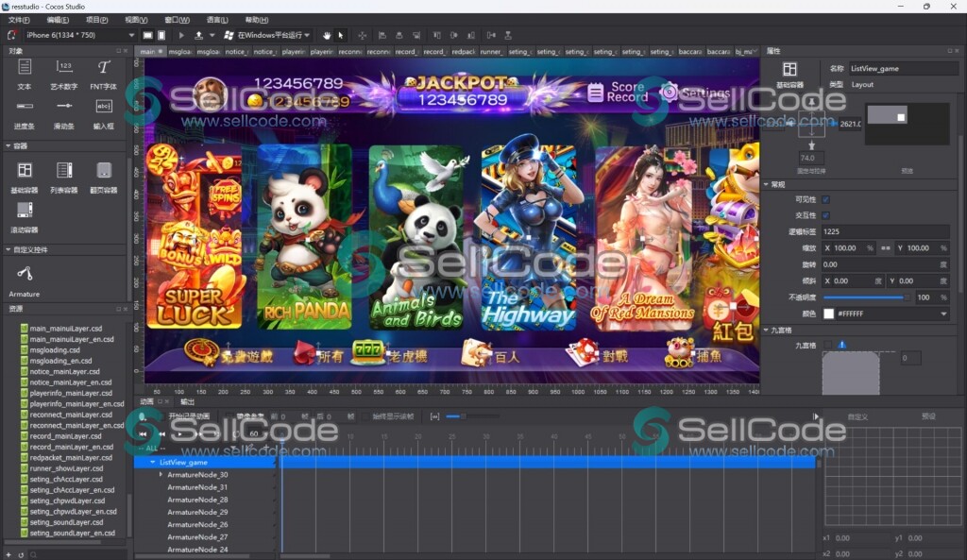Collapse the 常规 properties section
967x560 pixels.
click(767, 184)
